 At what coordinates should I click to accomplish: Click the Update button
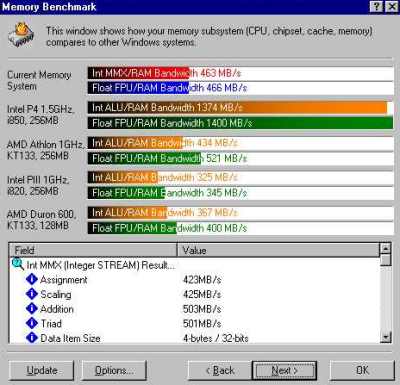click(x=41, y=370)
